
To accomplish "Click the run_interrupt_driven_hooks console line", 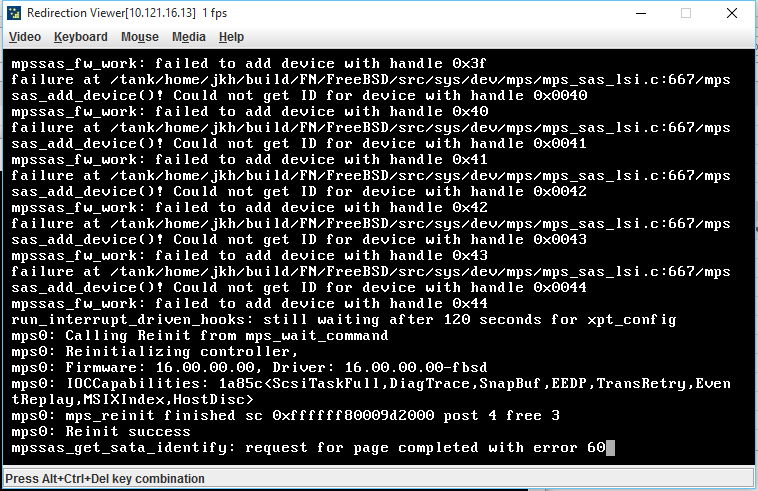I will click(x=344, y=319).
